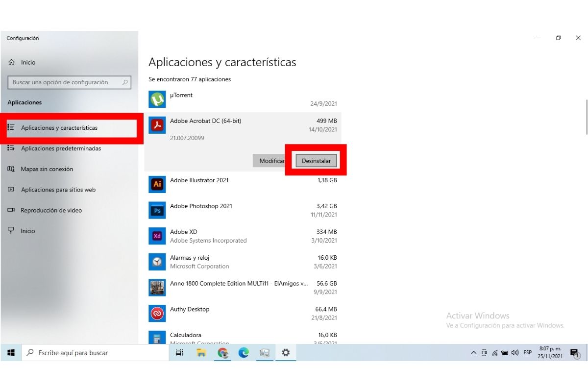Screen dimensions: 588x392
Task: Click the 66,4 MB size value
Action: coord(326,309)
